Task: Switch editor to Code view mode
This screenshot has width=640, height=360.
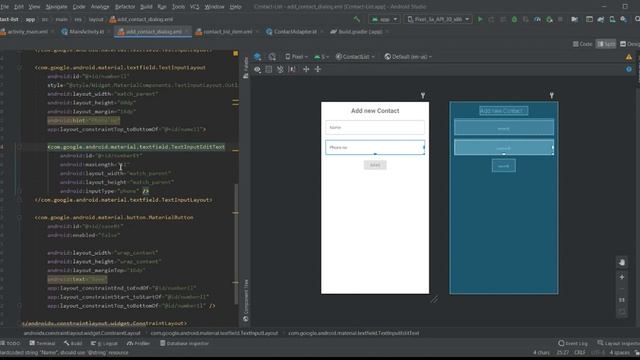Action: 582,44
